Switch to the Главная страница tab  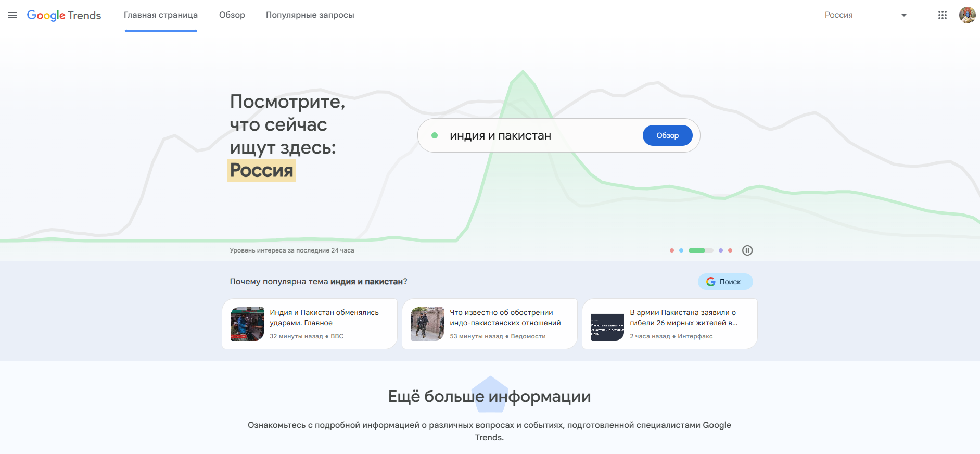pyautogui.click(x=161, y=15)
